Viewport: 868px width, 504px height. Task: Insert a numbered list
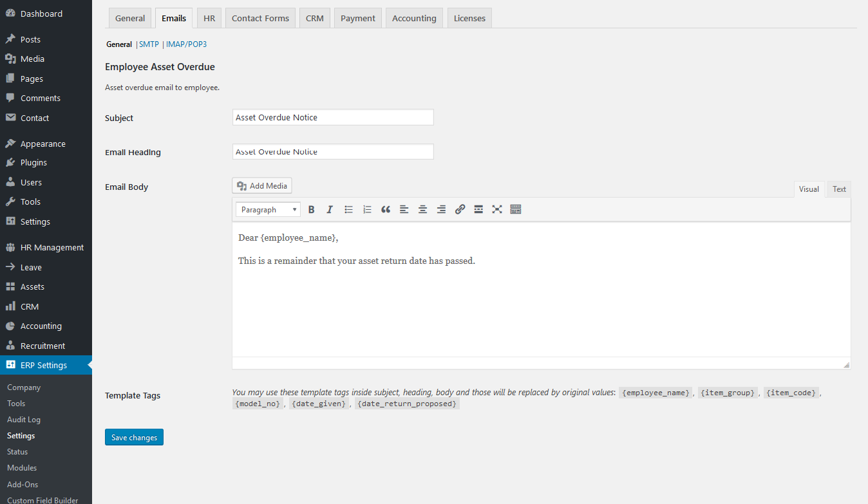click(x=367, y=209)
